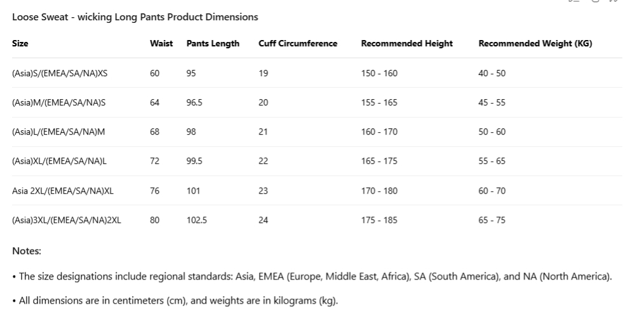Click the 55 - 65 recommended weight cell
The width and height of the screenshot is (644, 317).
(x=492, y=161)
